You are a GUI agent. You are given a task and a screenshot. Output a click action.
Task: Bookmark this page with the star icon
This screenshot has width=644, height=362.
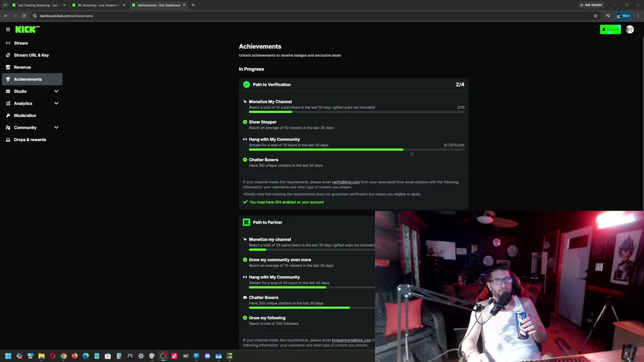595,16
